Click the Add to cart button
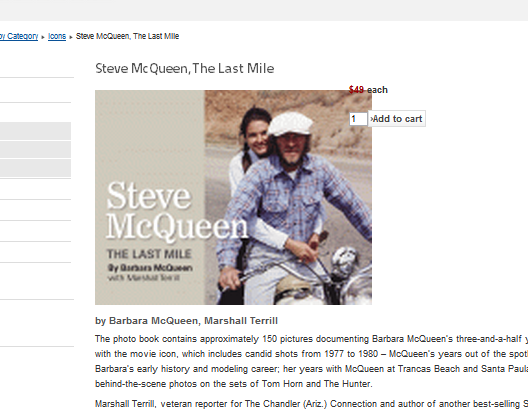The width and height of the screenshot is (528, 409). pos(397,119)
